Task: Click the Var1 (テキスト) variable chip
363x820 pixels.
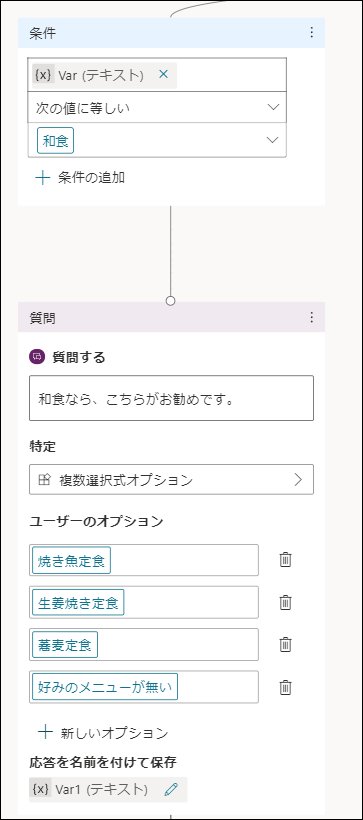Action: coord(108,789)
